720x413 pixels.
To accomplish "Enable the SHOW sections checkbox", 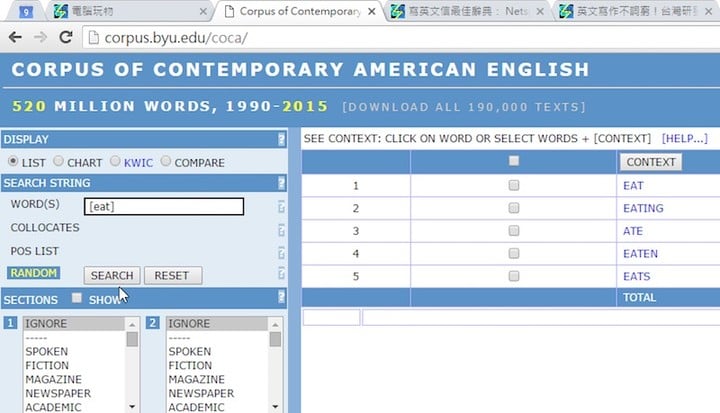I will [x=77, y=299].
